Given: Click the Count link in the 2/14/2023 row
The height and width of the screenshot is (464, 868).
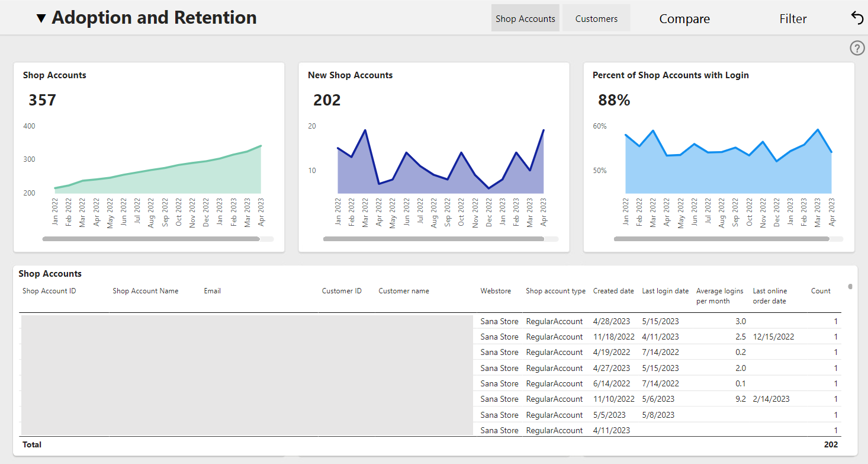Looking at the screenshot, I should point(835,399).
